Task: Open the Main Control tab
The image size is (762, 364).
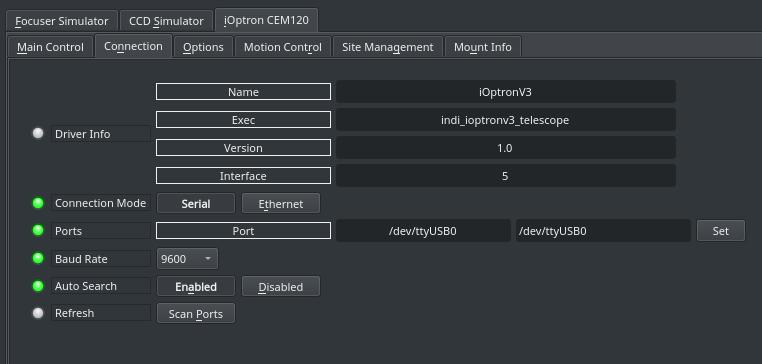Action: click(51, 47)
